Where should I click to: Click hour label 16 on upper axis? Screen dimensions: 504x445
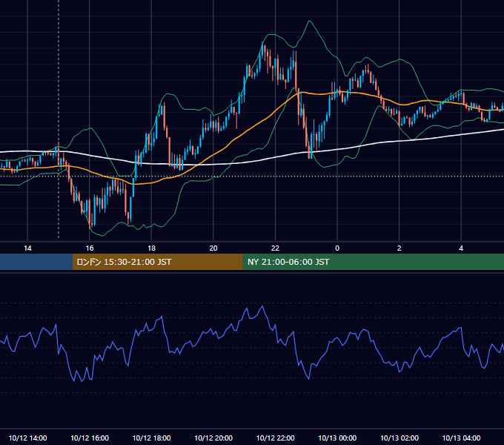click(90, 248)
